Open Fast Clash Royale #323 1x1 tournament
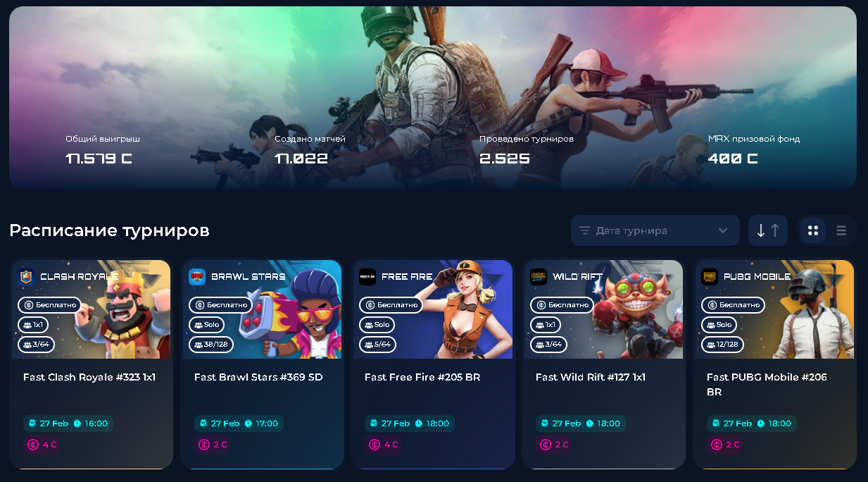 (89, 377)
